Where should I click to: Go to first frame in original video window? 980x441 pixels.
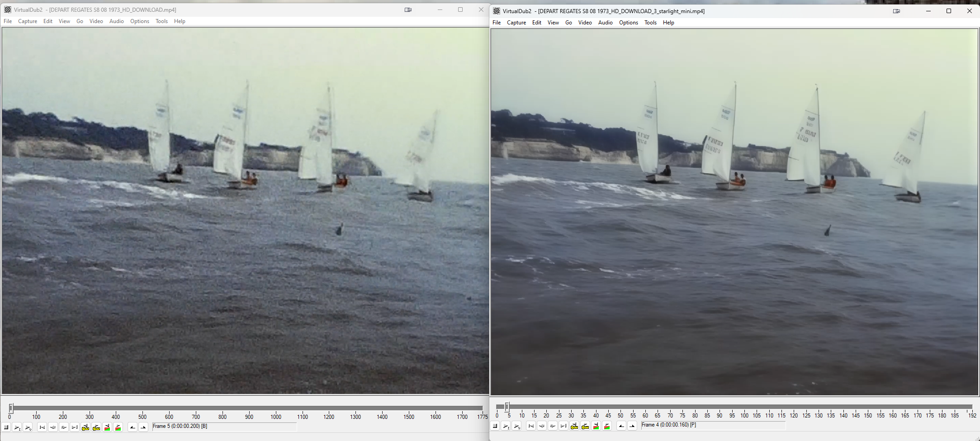(42, 427)
